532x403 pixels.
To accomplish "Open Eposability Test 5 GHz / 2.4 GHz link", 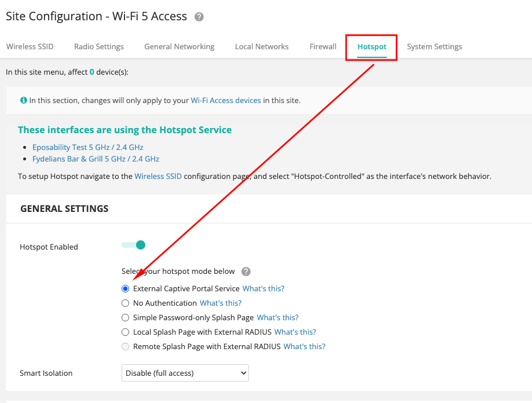I will click(x=88, y=147).
